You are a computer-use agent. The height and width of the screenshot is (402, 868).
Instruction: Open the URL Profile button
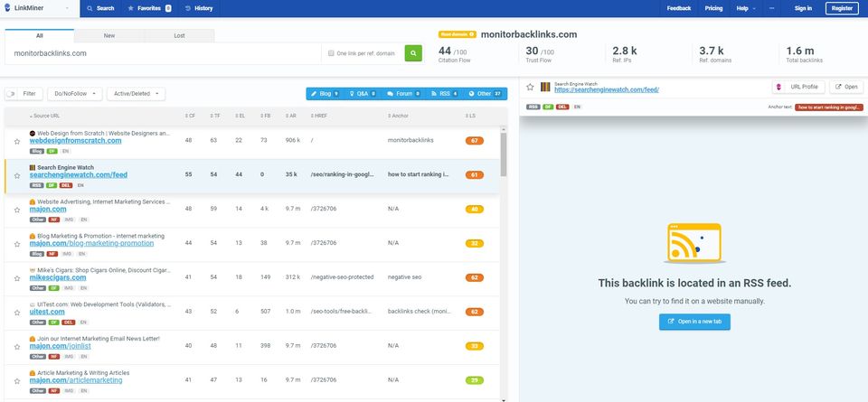798,88
